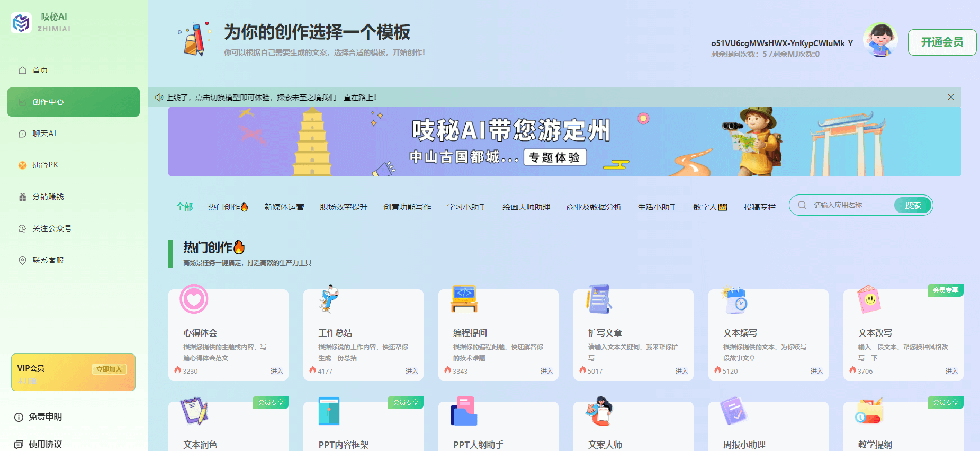
Task: Click the 文本续写 calendar clock icon
Action: 734,299
